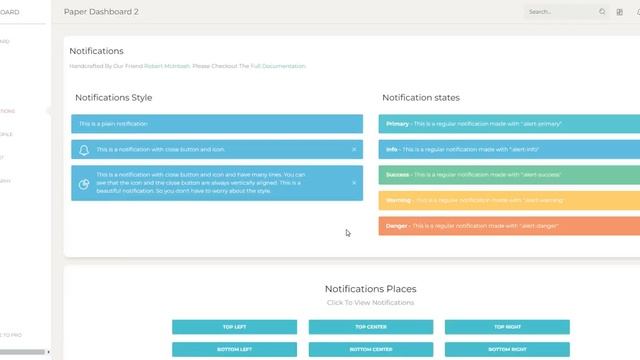Viewport: 640px width, 360px height.
Task: Click the search magnifier icon
Action: coord(602,12)
